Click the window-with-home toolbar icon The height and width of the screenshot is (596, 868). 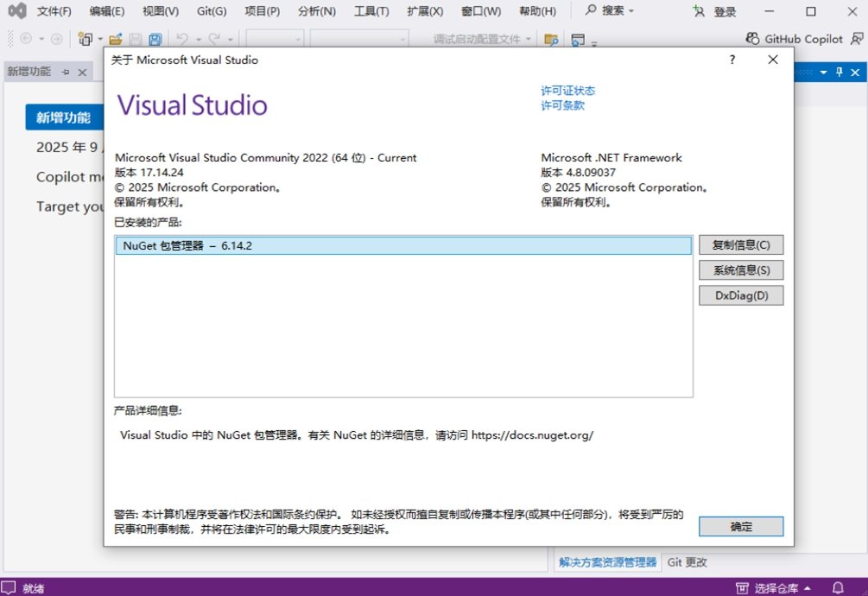[x=578, y=39]
